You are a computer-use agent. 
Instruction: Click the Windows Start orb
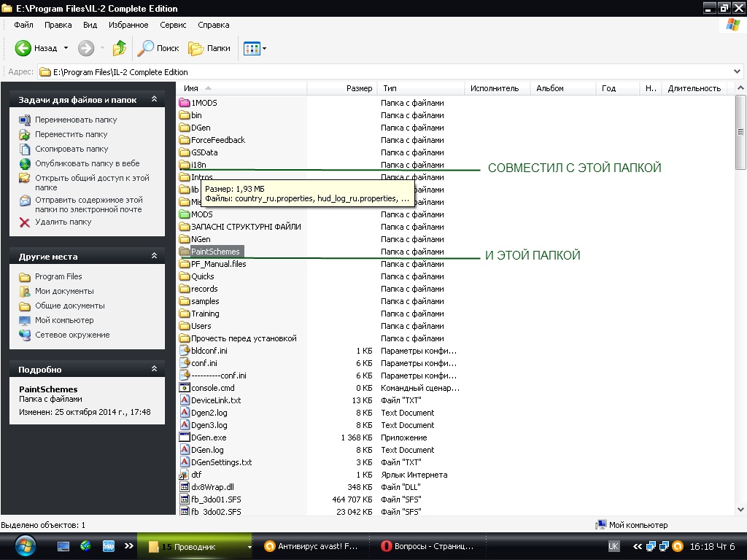(x=25, y=545)
